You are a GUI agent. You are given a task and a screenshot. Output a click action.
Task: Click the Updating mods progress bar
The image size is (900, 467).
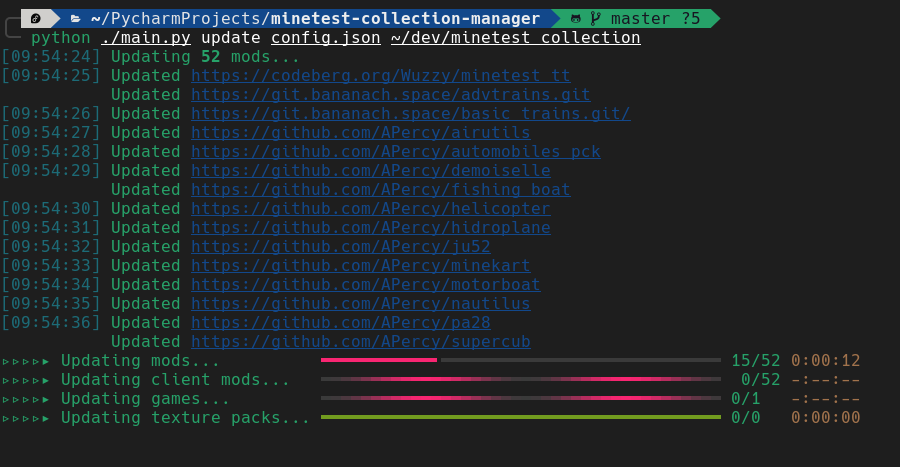pos(521,360)
